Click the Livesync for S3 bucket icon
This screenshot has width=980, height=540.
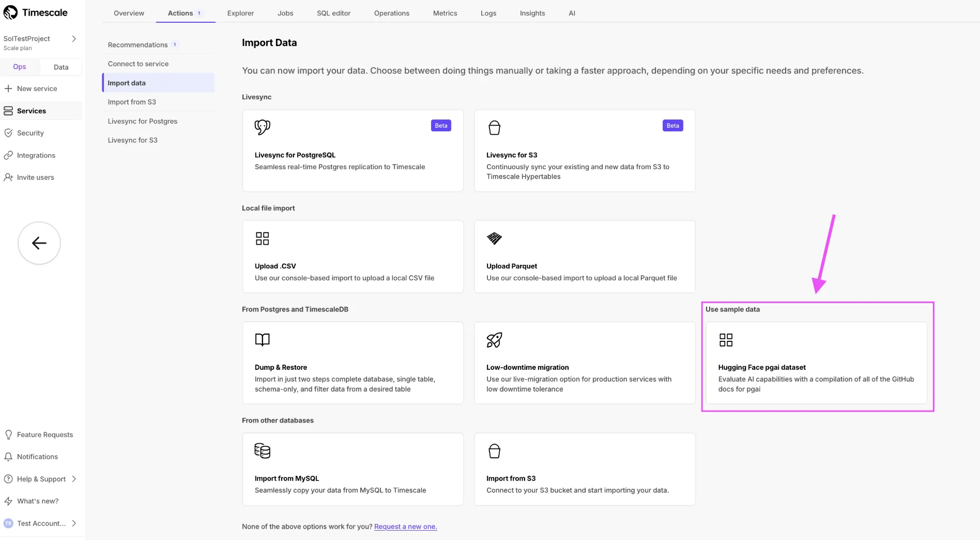494,128
